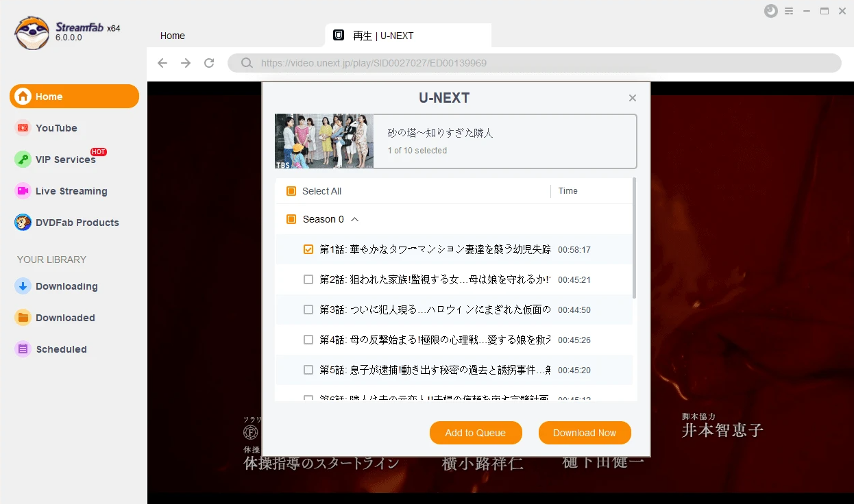Reload the page with the refresh icon
Viewport: 854px width, 504px height.
[x=209, y=63]
